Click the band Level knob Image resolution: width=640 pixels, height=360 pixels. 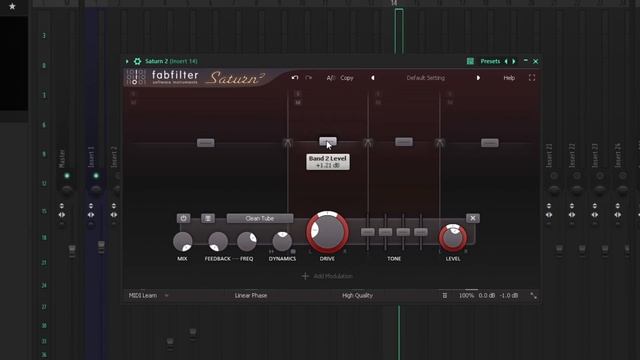(x=453, y=238)
